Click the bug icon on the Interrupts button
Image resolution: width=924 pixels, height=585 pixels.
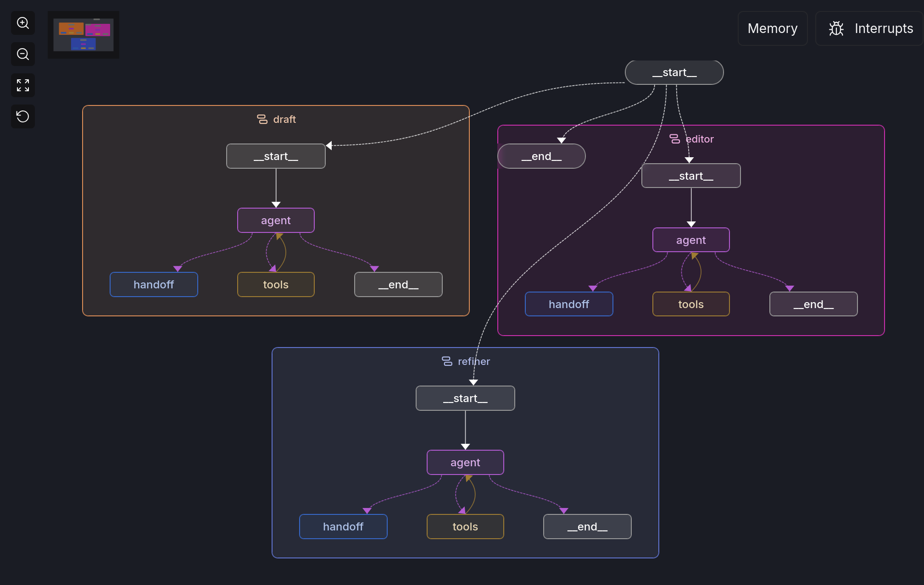(836, 28)
